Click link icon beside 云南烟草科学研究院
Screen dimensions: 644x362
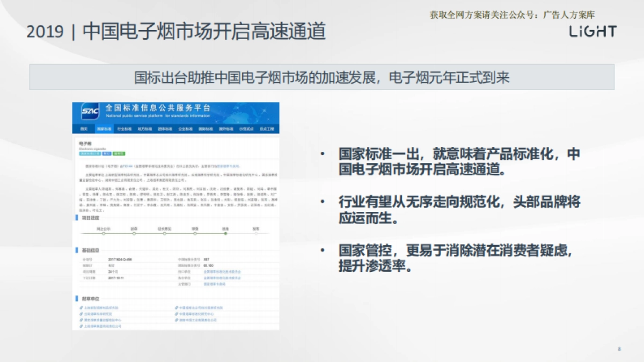coord(80,314)
